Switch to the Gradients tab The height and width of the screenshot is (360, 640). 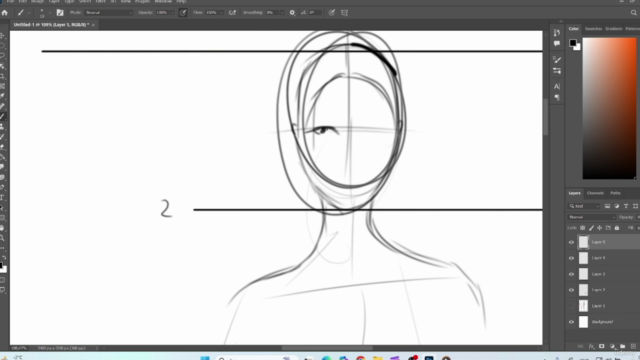613,29
